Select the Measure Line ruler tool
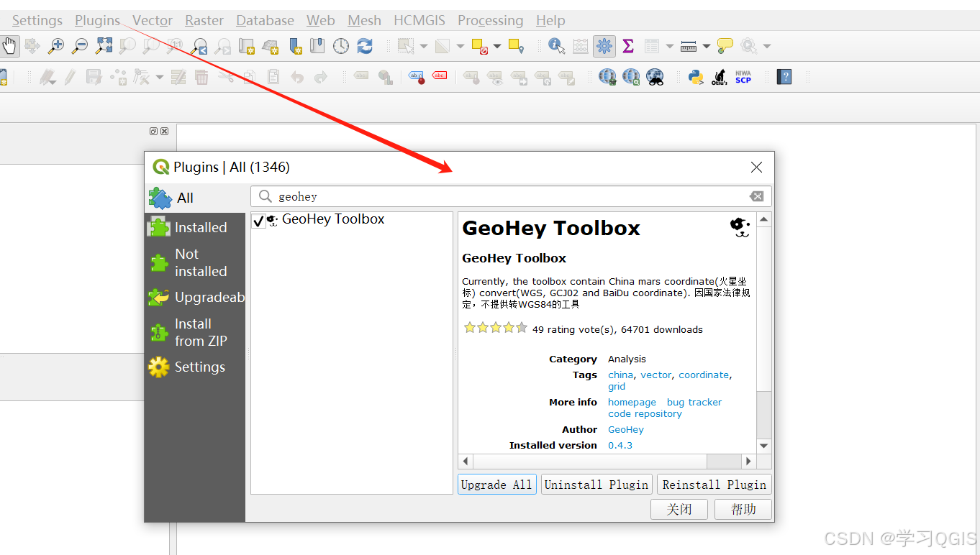 click(689, 46)
